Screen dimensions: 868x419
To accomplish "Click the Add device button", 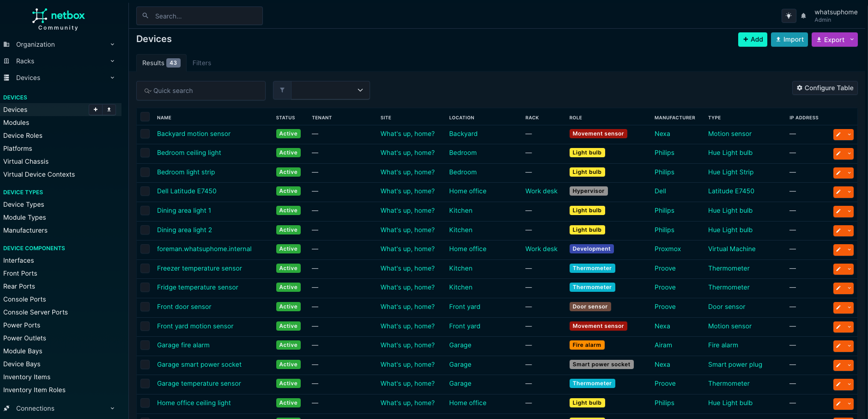I will click(x=753, y=40).
